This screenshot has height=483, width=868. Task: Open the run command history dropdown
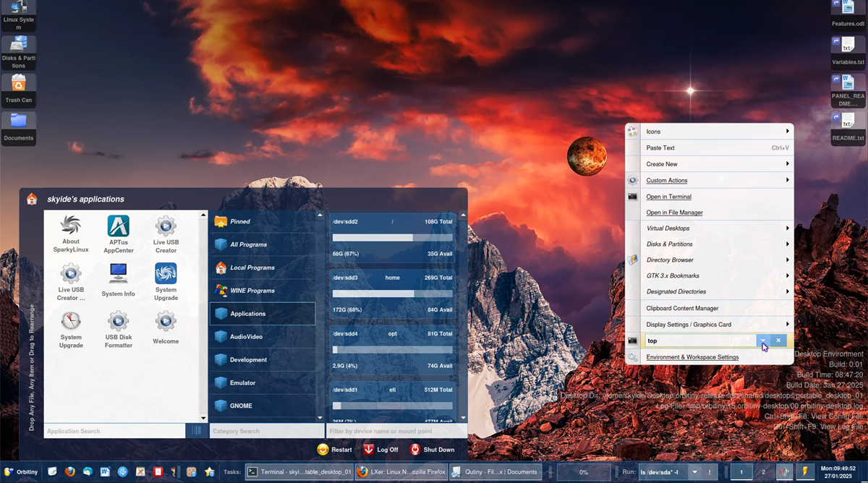[693, 471]
